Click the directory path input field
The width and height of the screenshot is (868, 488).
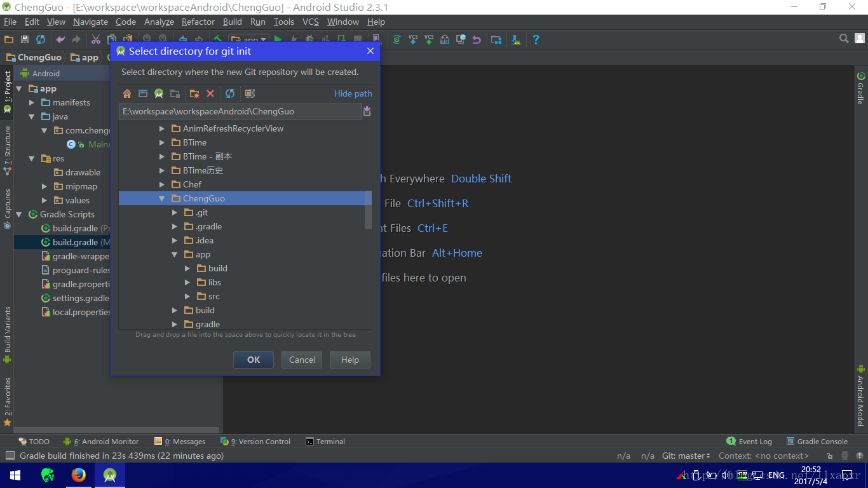pos(240,111)
